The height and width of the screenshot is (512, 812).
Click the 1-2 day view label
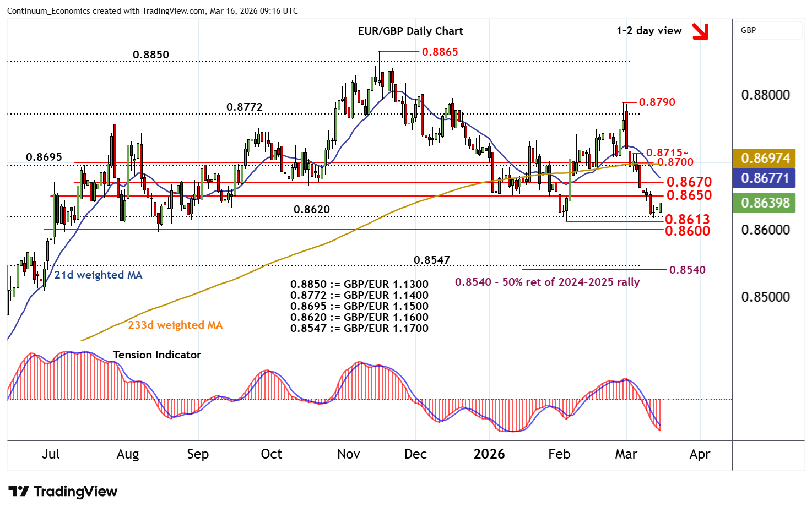coord(649,31)
